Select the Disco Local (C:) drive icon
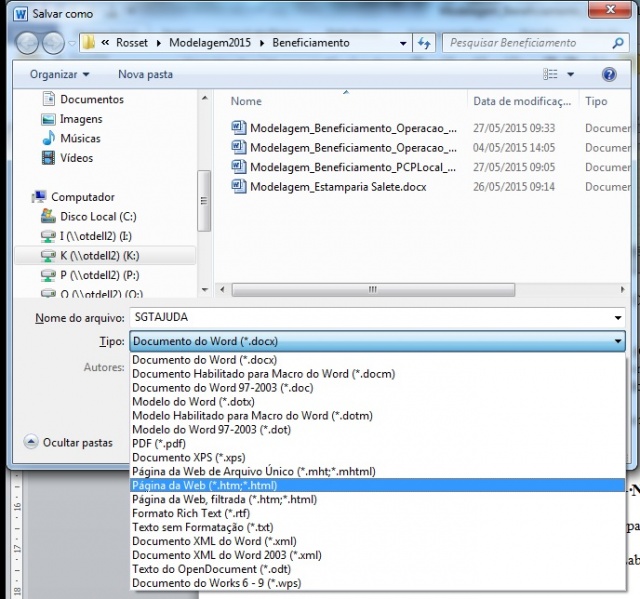The height and width of the screenshot is (599, 640). (x=48, y=216)
